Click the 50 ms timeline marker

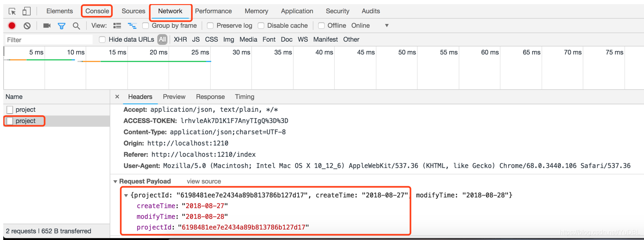407,52
